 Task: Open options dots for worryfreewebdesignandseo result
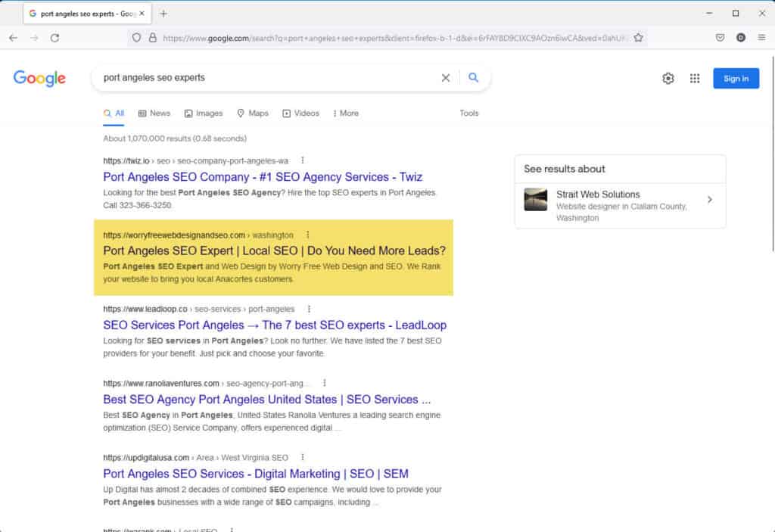[x=307, y=235]
